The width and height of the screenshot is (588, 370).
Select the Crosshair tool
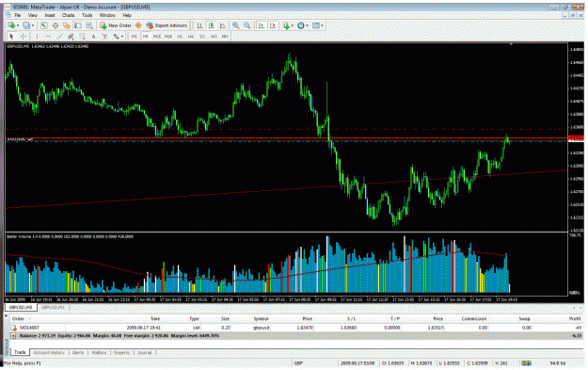(x=23, y=37)
